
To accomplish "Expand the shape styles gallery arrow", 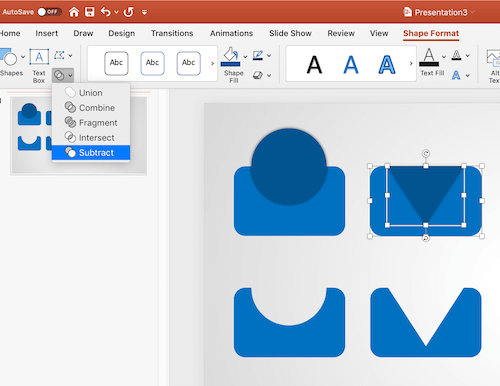I will 212,63.
